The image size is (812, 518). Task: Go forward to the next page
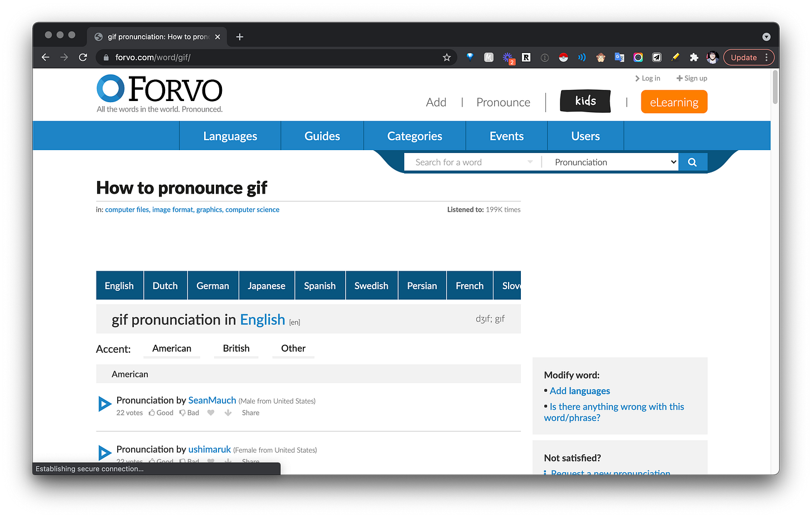[x=64, y=57]
